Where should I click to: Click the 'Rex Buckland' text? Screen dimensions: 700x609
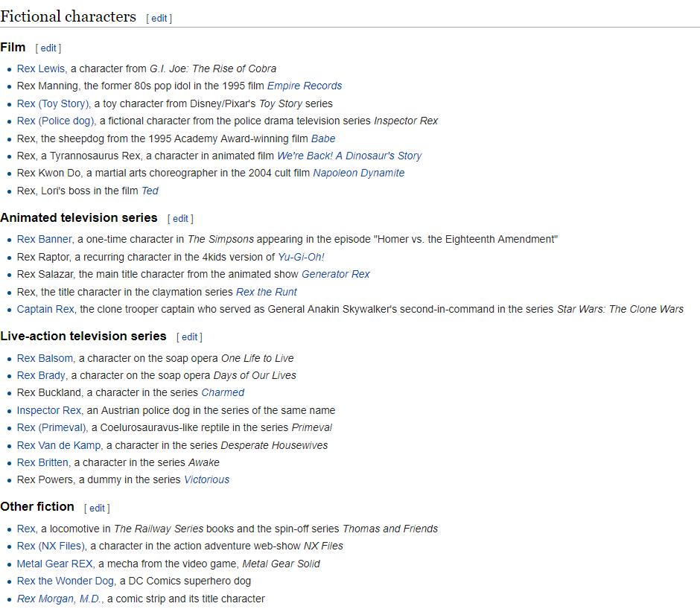click(49, 392)
